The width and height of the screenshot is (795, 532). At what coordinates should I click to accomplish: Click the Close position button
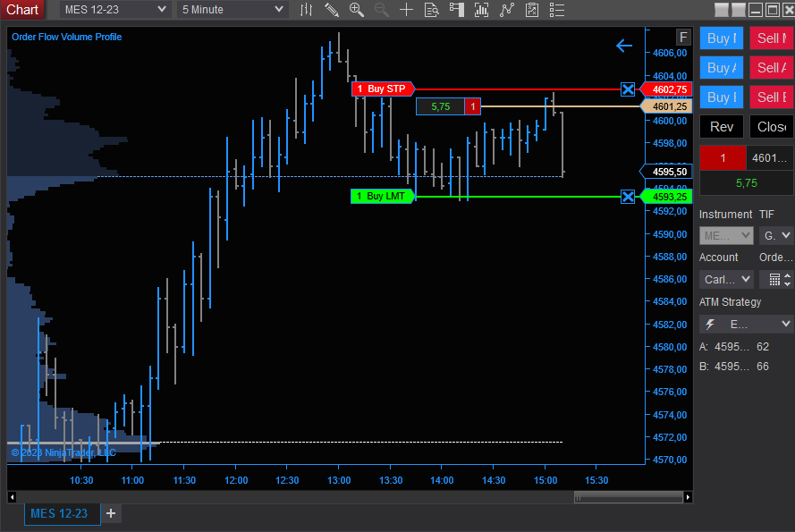[771, 126]
